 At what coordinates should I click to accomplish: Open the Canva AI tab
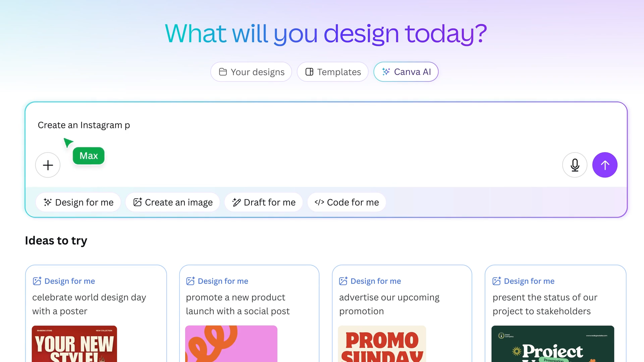click(406, 72)
